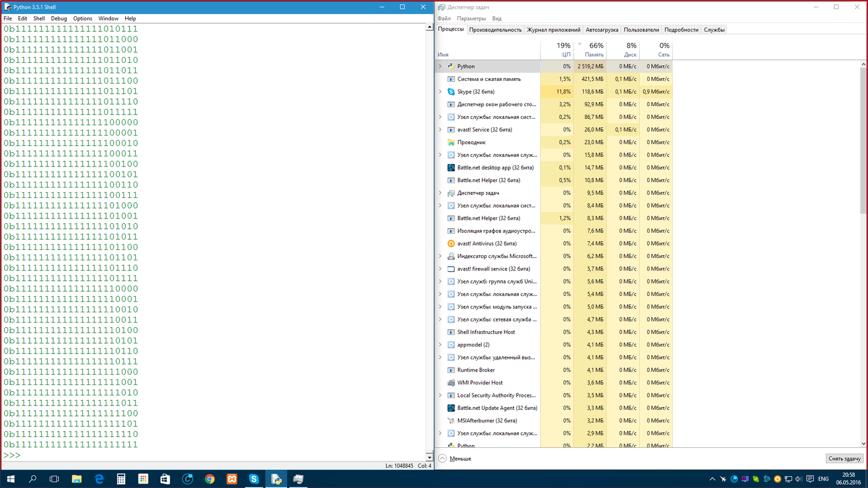This screenshot has height=488, width=868.
Task: Click the Снять задачу button
Action: 844,458
